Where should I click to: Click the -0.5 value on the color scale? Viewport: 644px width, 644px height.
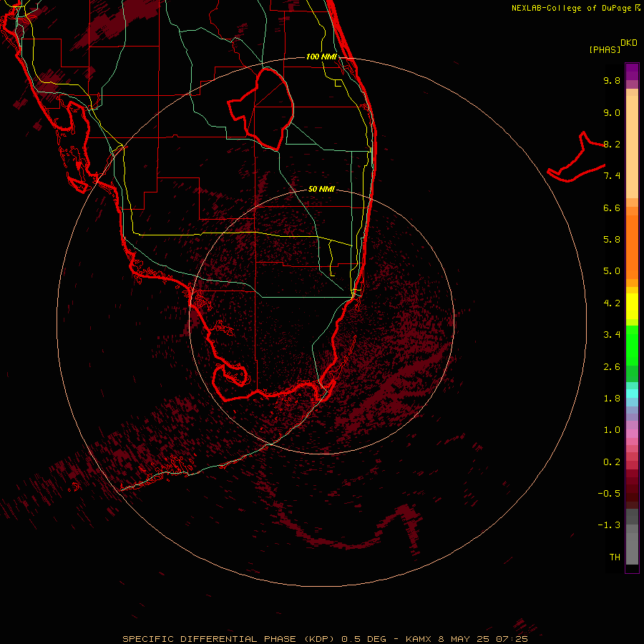(x=609, y=494)
